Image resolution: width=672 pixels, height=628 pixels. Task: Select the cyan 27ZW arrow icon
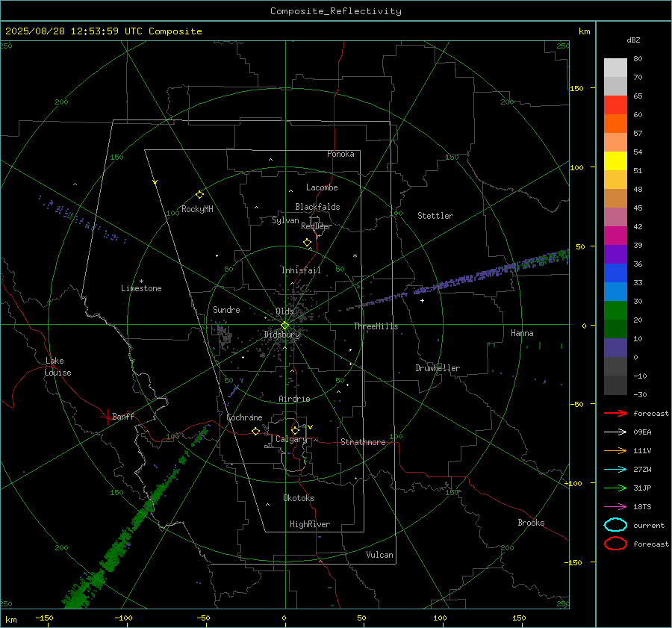(x=615, y=470)
